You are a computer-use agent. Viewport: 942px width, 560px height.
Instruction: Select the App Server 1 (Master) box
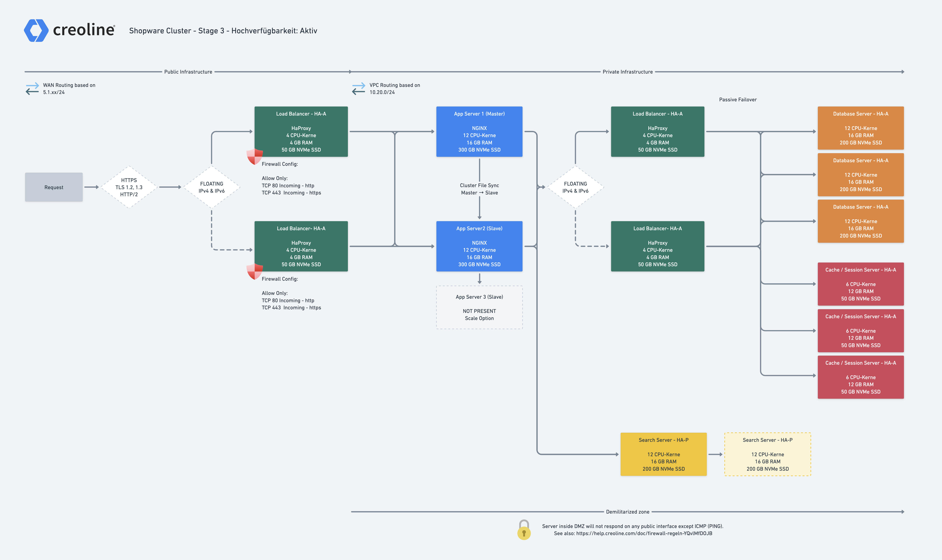pyautogui.click(x=479, y=132)
